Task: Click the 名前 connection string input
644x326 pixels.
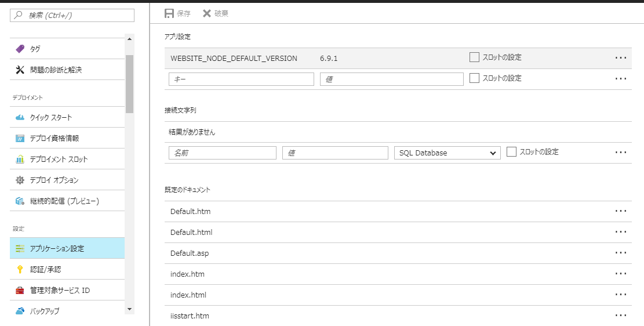Action: [x=223, y=153]
